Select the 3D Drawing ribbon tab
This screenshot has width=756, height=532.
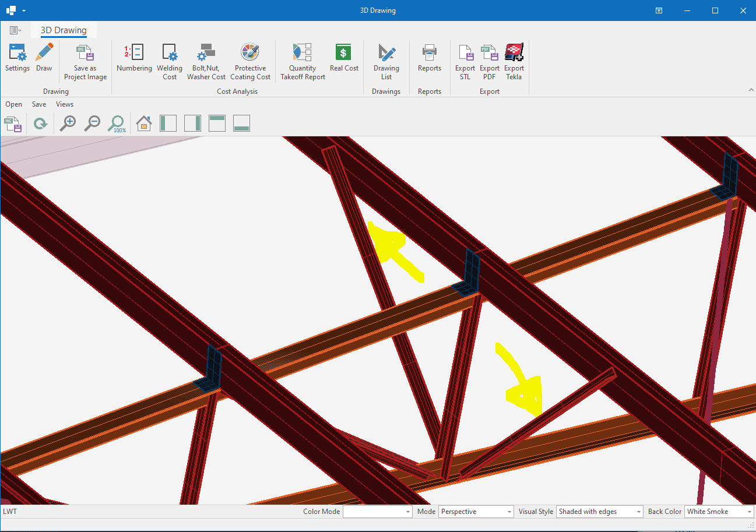coord(64,30)
